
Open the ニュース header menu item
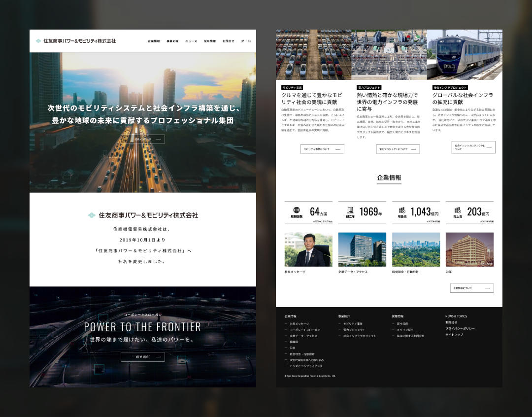191,41
